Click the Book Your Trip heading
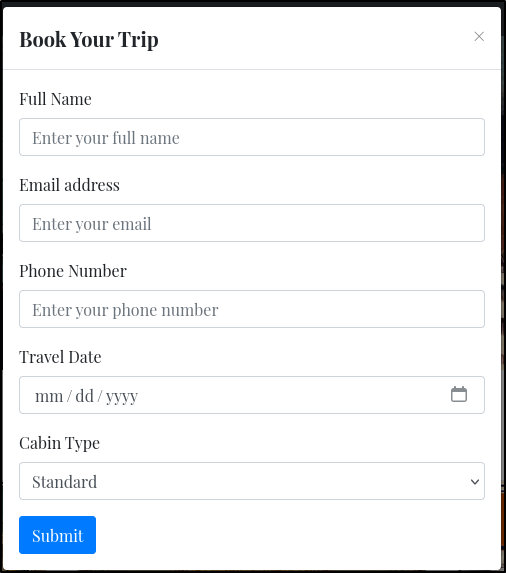The width and height of the screenshot is (506, 573). pyautogui.click(x=89, y=39)
